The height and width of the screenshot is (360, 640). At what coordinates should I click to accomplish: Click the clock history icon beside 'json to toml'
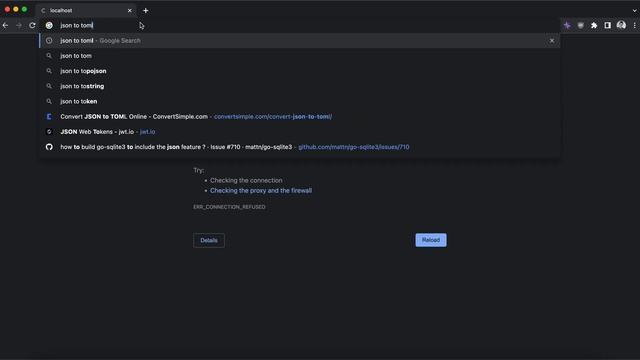pyautogui.click(x=49, y=40)
